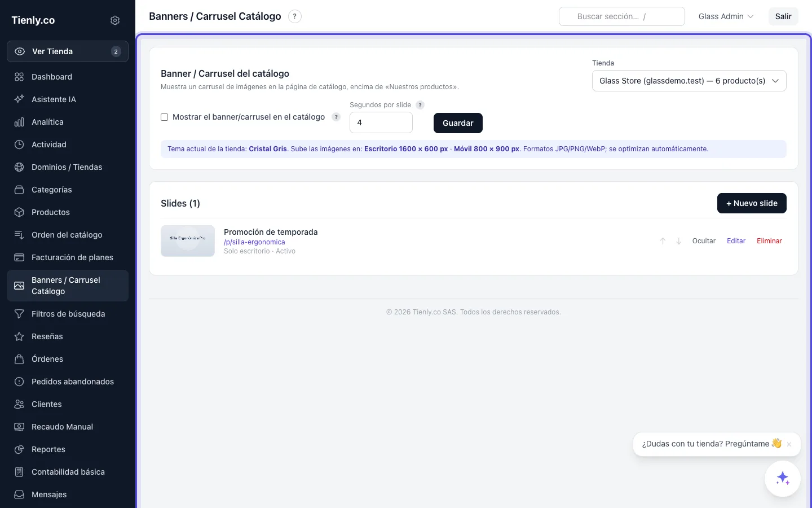Open the Tienda store selector dropdown
The width and height of the screenshot is (812, 508).
(689, 81)
